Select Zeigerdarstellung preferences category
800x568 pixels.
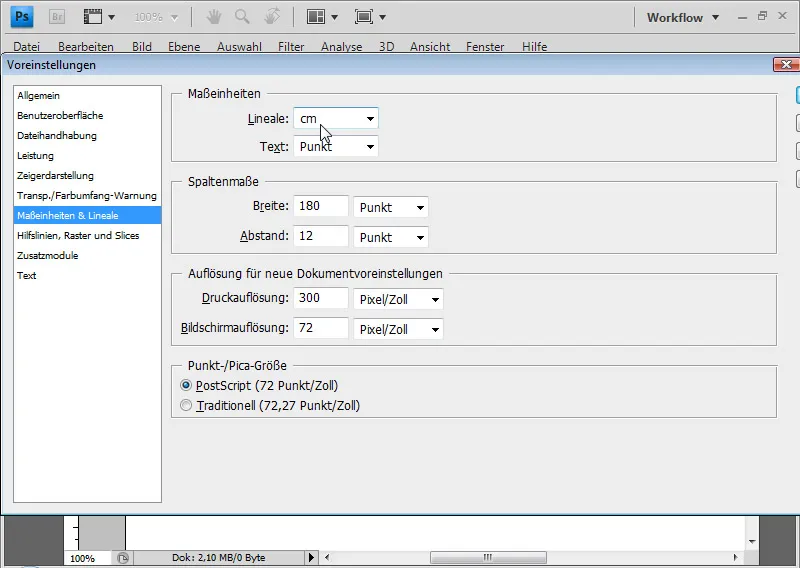pos(87,175)
